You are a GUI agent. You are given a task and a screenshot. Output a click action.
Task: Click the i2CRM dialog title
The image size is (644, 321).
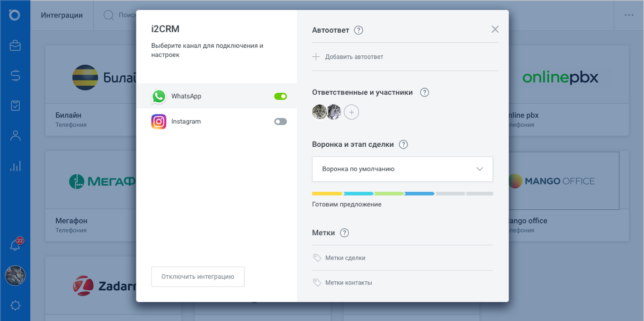(x=165, y=29)
